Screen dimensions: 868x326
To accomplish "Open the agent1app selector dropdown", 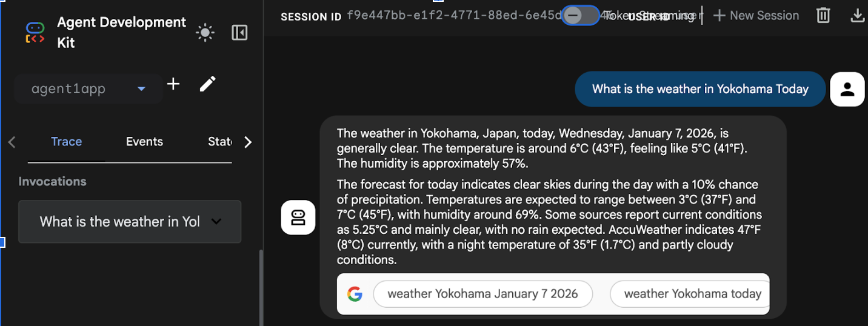I will click(x=88, y=89).
